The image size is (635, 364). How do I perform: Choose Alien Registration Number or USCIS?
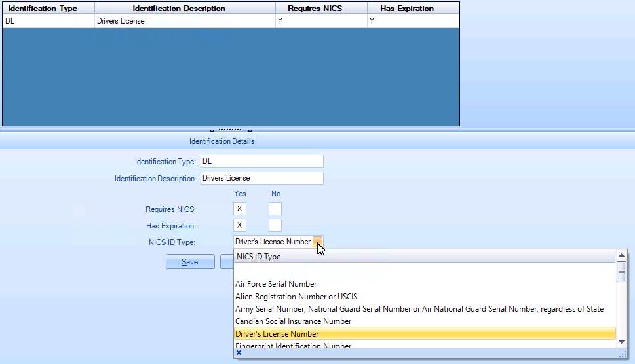[296, 297]
